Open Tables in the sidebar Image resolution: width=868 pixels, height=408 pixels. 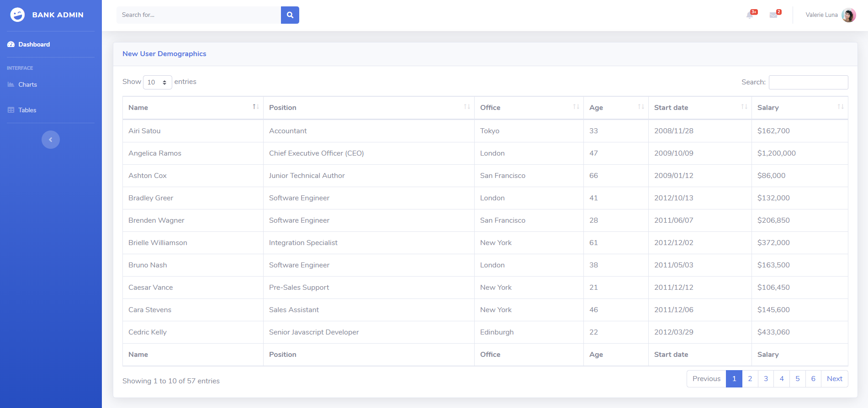tap(27, 110)
